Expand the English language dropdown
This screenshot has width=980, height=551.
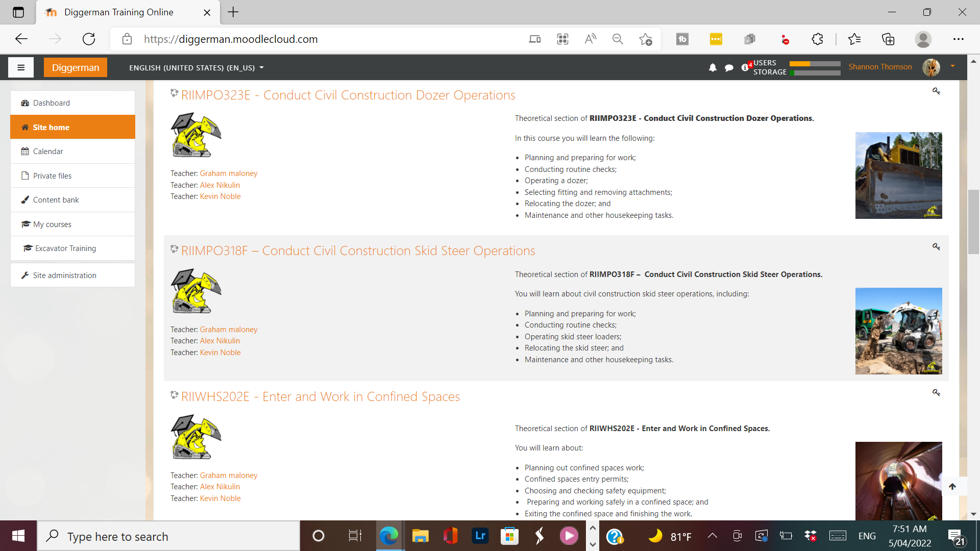[197, 68]
